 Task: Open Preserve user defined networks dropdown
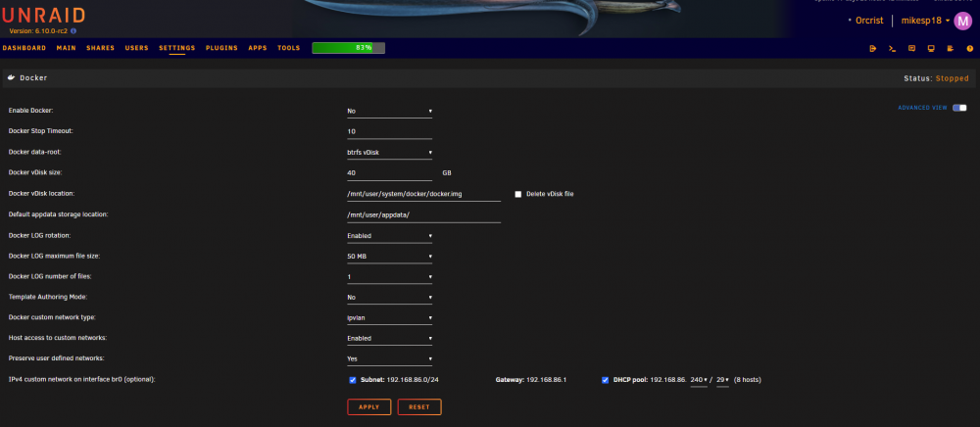click(x=389, y=359)
